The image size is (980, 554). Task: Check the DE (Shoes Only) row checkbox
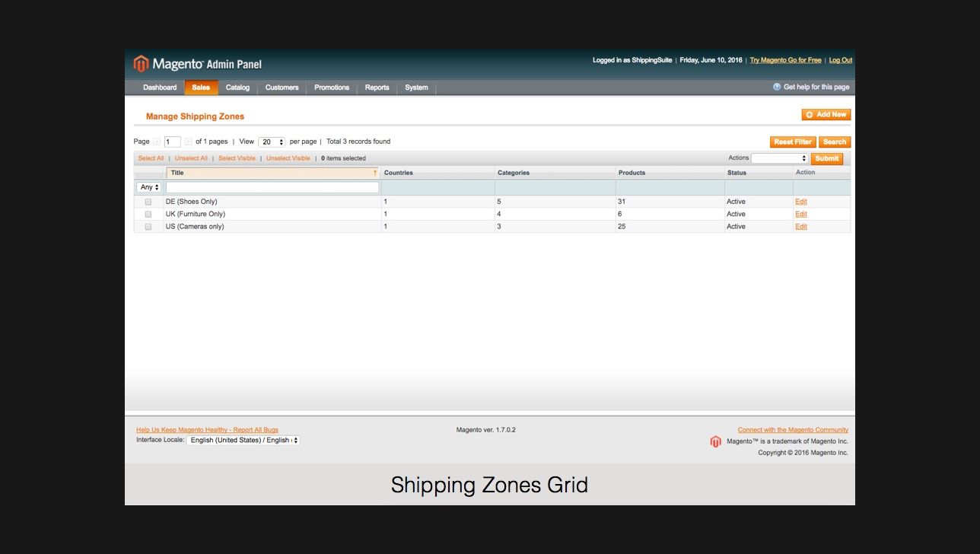(148, 202)
